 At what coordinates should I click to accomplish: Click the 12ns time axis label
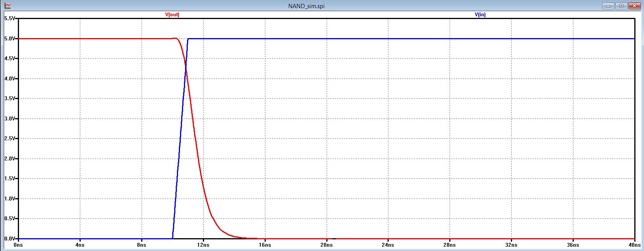pyautogui.click(x=203, y=245)
